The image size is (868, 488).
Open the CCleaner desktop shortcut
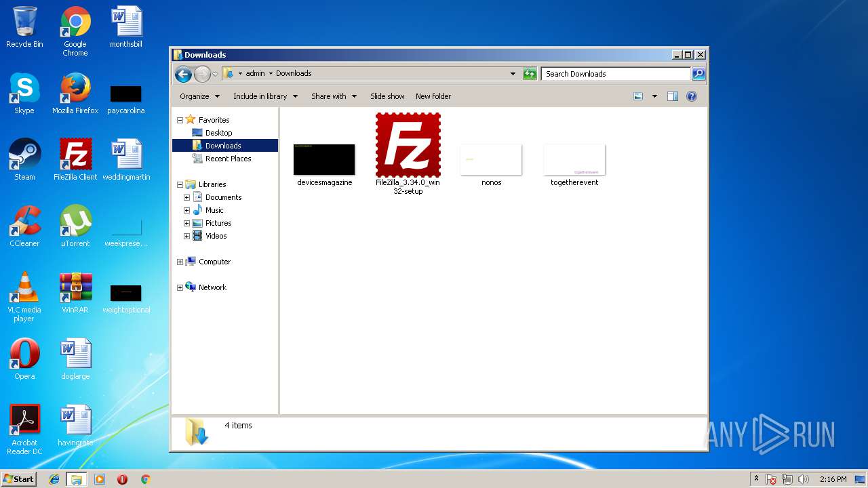[x=24, y=226]
